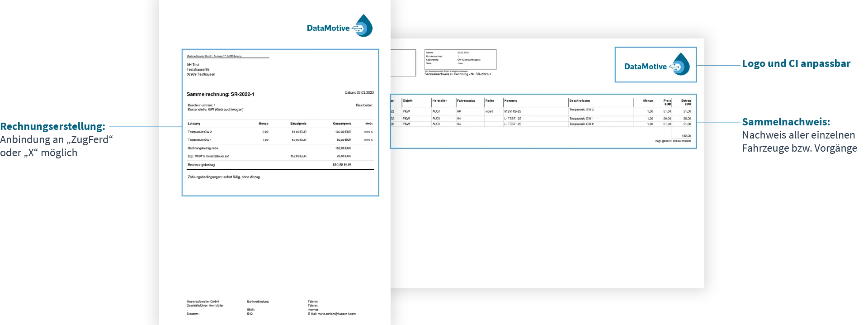The image size is (868, 325).
Task: Click the 'Preis EUR' column header
Action: pos(667,102)
